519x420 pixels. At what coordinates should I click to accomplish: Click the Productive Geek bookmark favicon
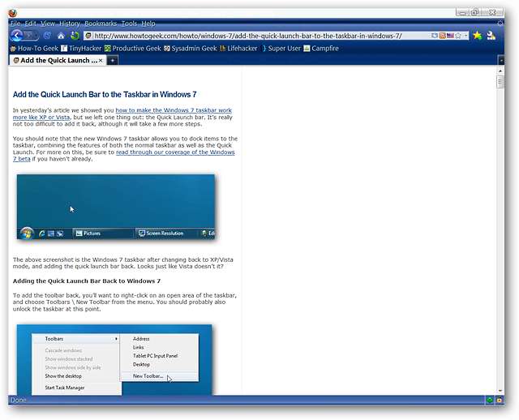(x=108, y=49)
